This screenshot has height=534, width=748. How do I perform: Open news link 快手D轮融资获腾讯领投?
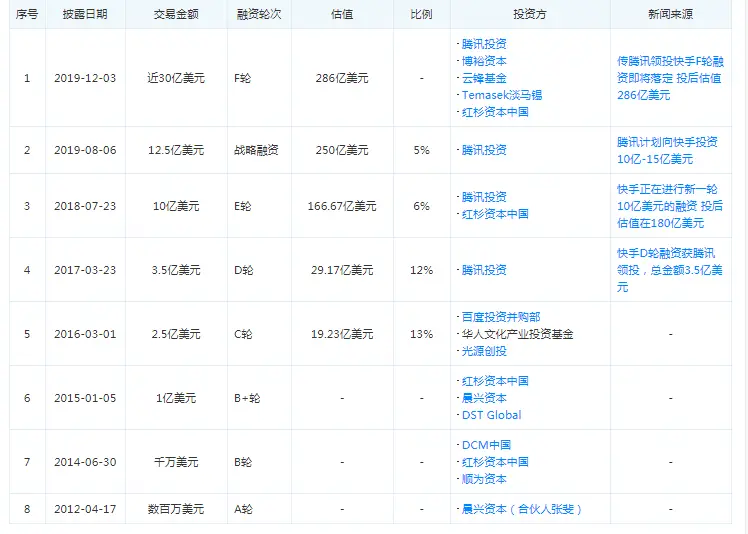669,270
